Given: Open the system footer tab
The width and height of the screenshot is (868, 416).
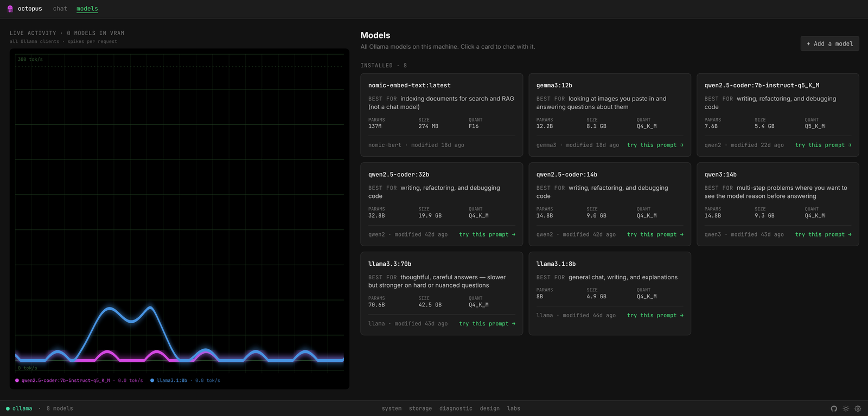Looking at the screenshot, I should [392, 408].
